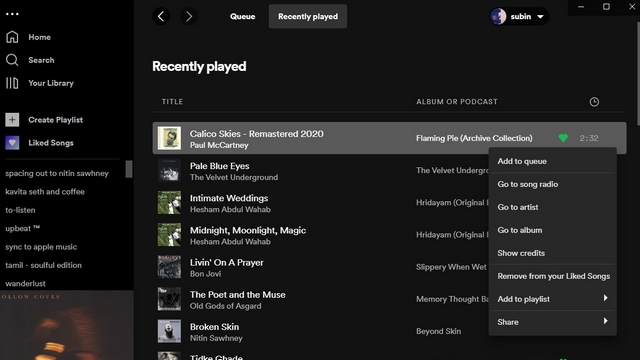Expand the Share submenu arrow
Screen dimensions: 640x360
click(605, 321)
